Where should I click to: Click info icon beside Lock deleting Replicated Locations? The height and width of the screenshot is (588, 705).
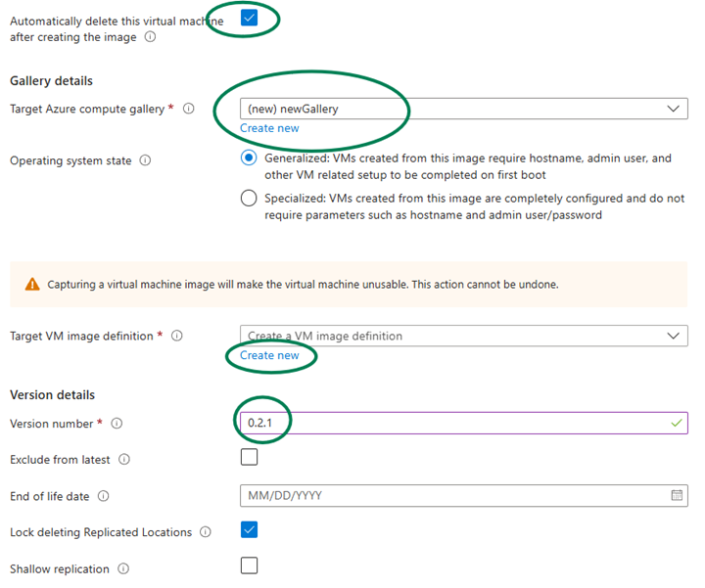206,532
